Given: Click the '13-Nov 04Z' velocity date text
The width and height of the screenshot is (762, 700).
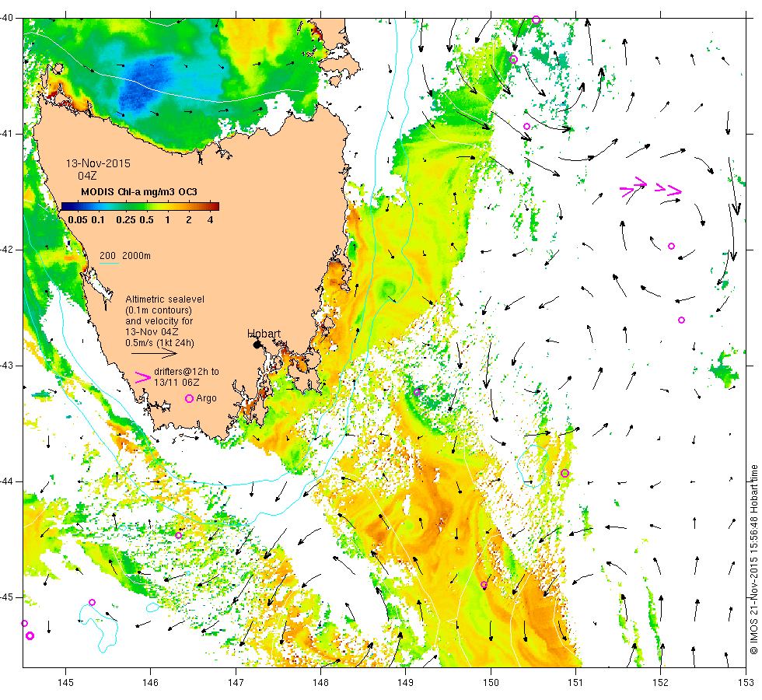Looking at the screenshot, I should (x=152, y=332).
